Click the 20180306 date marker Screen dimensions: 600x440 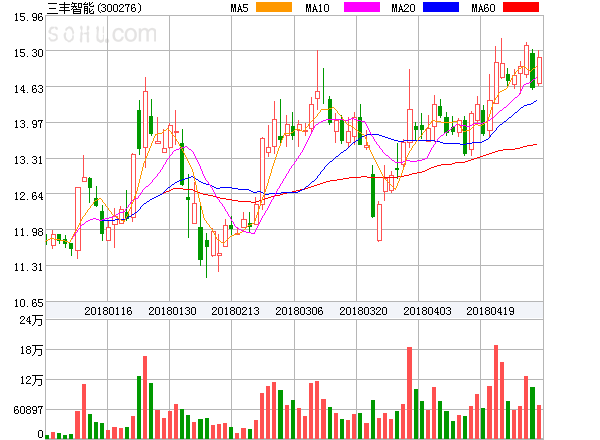(x=299, y=311)
